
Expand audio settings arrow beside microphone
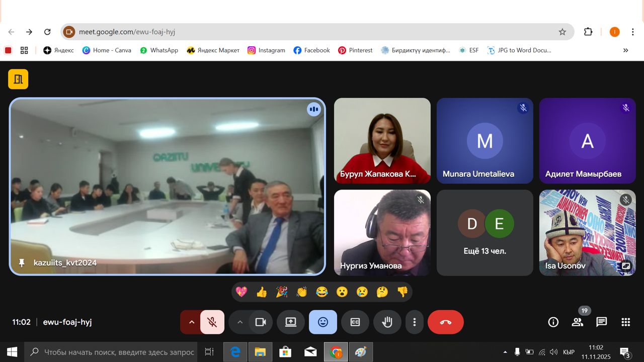tap(191, 322)
